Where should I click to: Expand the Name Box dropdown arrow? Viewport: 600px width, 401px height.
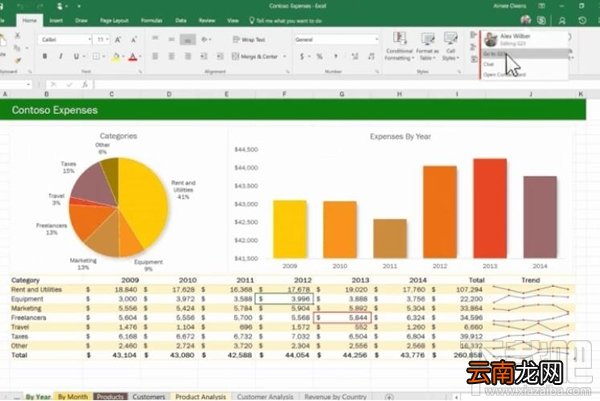pyautogui.click(x=29, y=85)
